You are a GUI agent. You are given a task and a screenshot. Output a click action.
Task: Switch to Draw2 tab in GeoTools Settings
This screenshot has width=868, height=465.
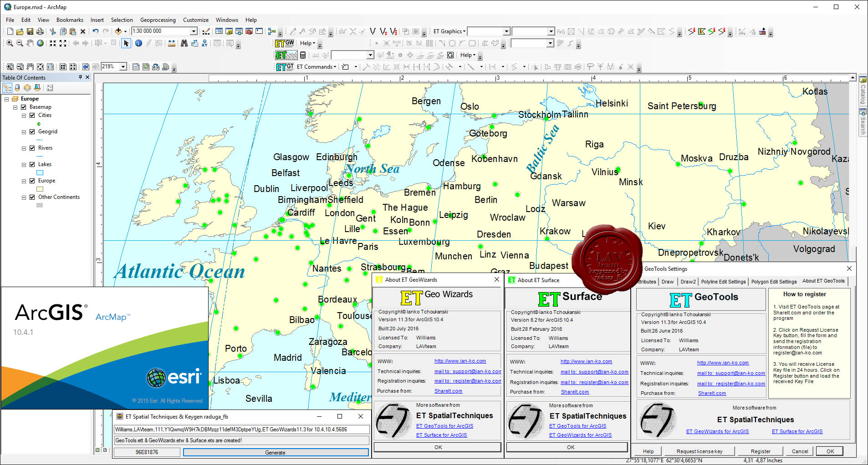point(688,282)
